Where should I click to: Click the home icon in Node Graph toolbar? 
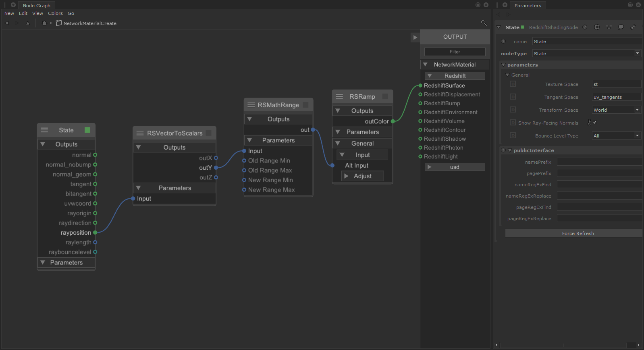pyautogui.click(x=44, y=23)
